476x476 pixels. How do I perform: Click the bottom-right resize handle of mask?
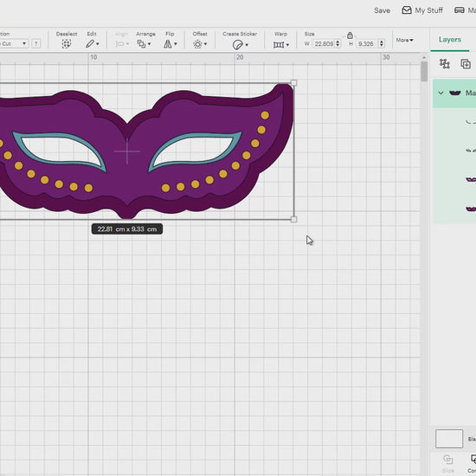click(x=293, y=219)
